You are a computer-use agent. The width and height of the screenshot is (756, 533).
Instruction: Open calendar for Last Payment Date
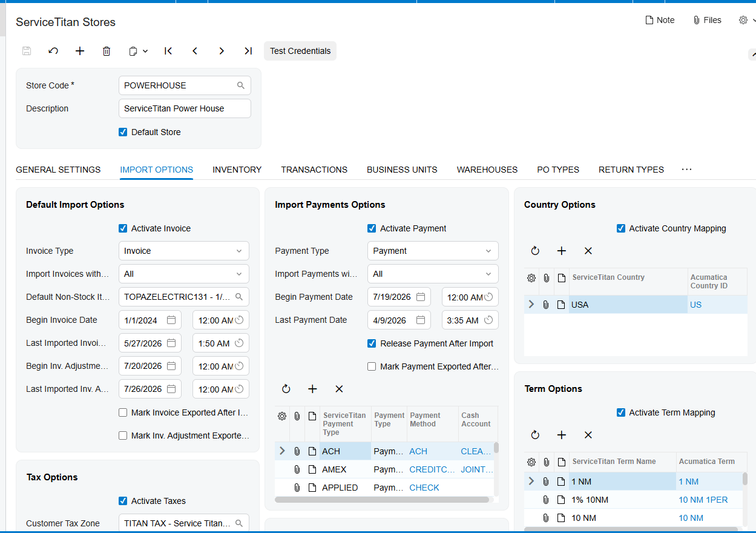click(x=420, y=320)
